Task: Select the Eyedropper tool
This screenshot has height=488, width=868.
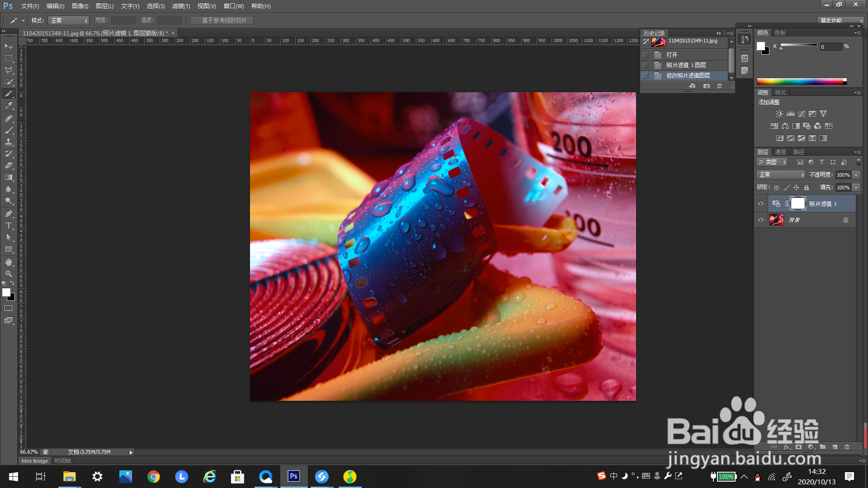Action: pyautogui.click(x=9, y=106)
